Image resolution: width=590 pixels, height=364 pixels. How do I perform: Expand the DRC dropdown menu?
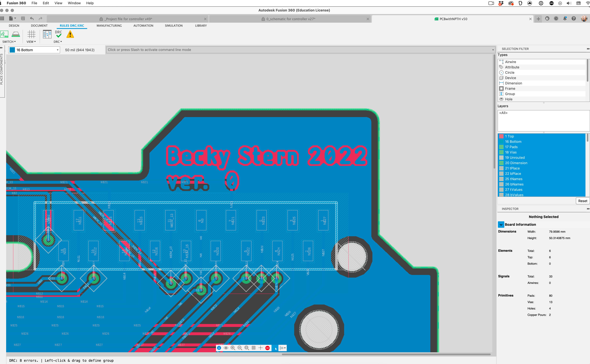58,42
